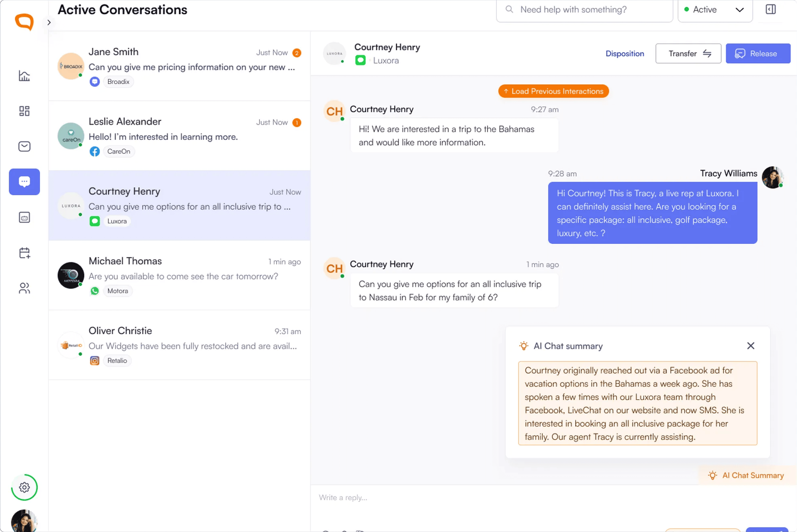Open the settings gear icon
Image resolution: width=797 pixels, height=532 pixels.
click(x=24, y=487)
